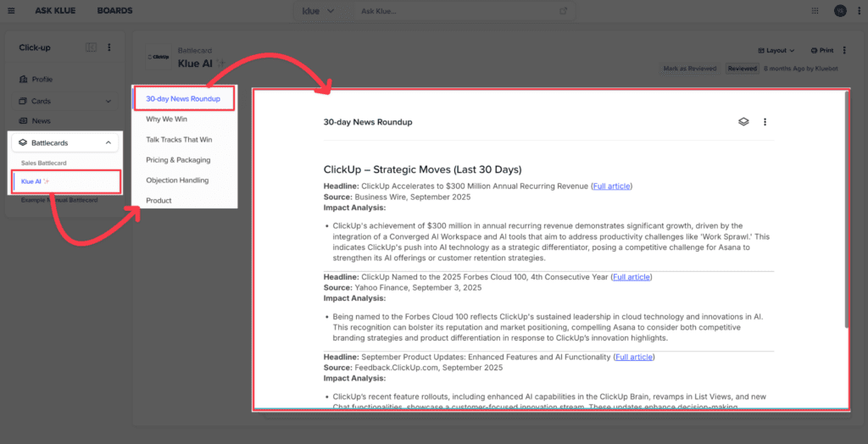
Task: Open the News Roundup card kebab menu
Action: click(x=765, y=122)
